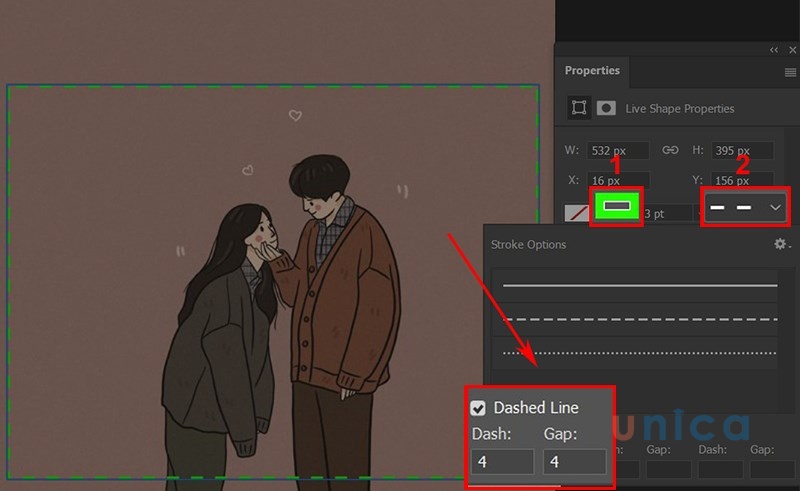Open the no-fill color swatch
This screenshot has width=800, height=491.
[x=577, y=213]
